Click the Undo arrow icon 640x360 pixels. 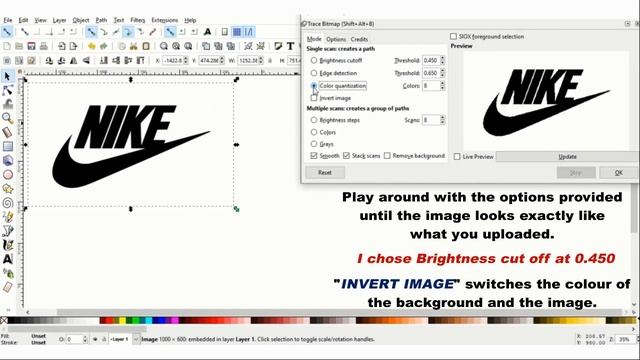[91, 46]
